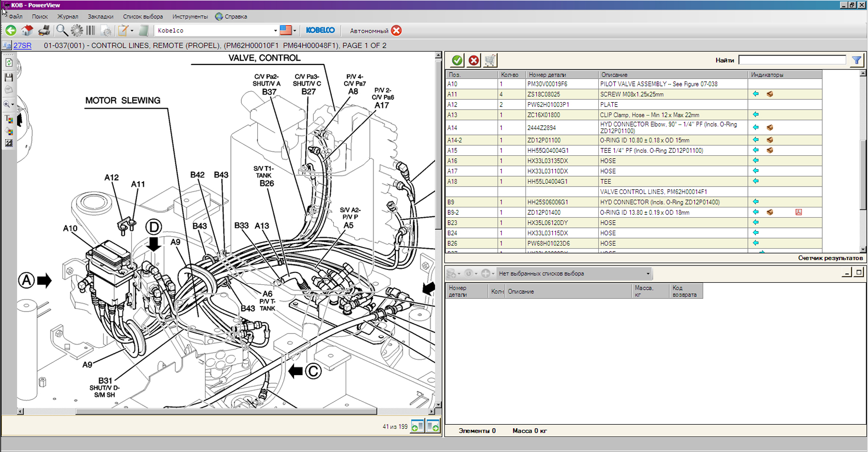The height and width of the screenshot is (452, 868).
Task: Click the green checkmark accept button
Action: (457, 61)
